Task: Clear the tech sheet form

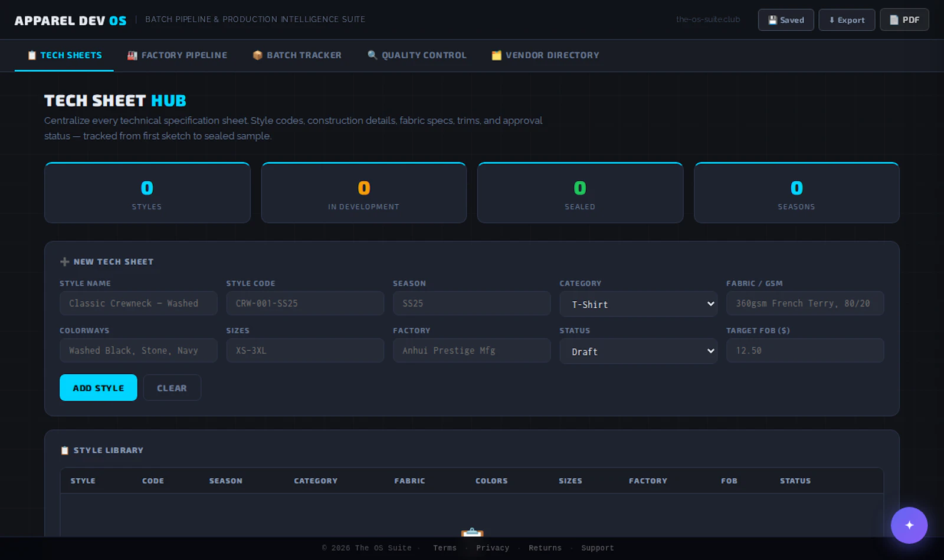Action: [x=172, y=388]
